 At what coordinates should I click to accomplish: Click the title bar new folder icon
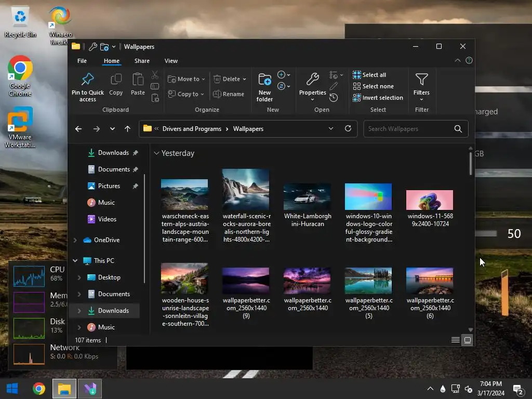pyautogui.click(x=104, y=46)
